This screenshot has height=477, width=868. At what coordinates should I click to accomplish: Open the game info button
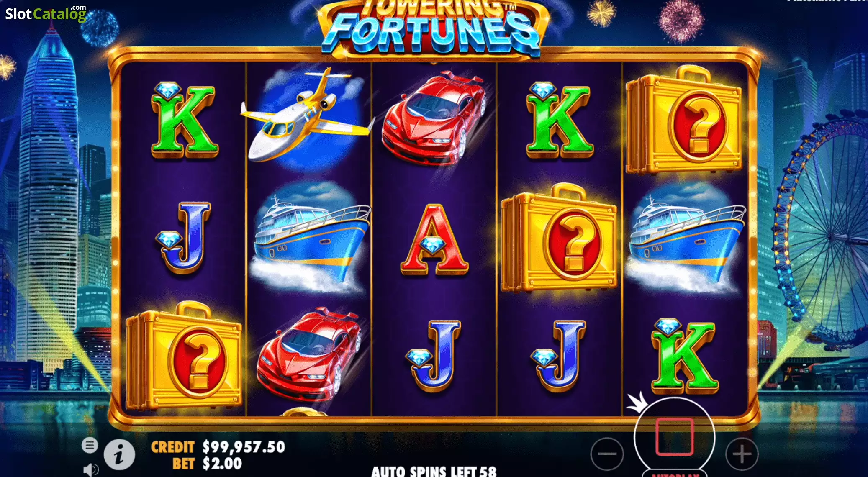pos(119,454)
